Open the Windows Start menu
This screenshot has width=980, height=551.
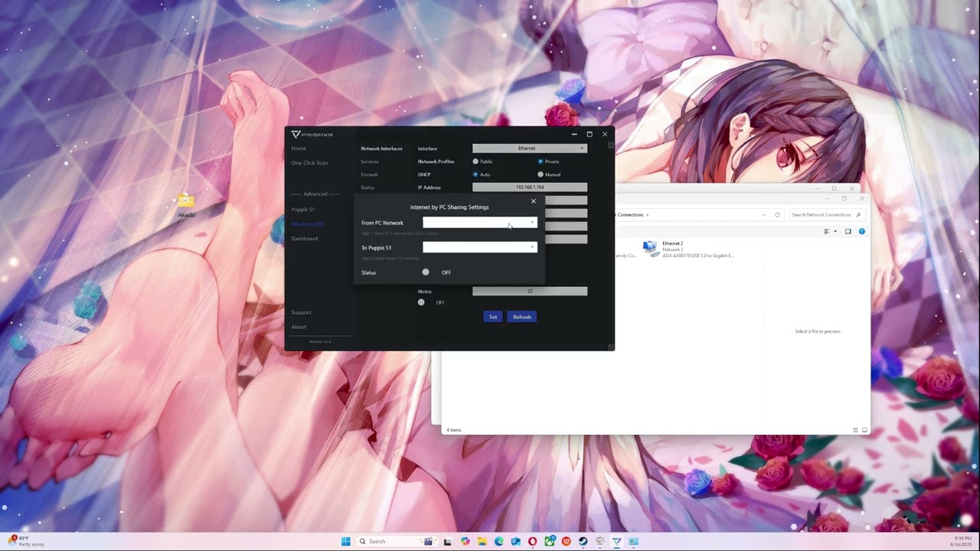click(345, 541)
